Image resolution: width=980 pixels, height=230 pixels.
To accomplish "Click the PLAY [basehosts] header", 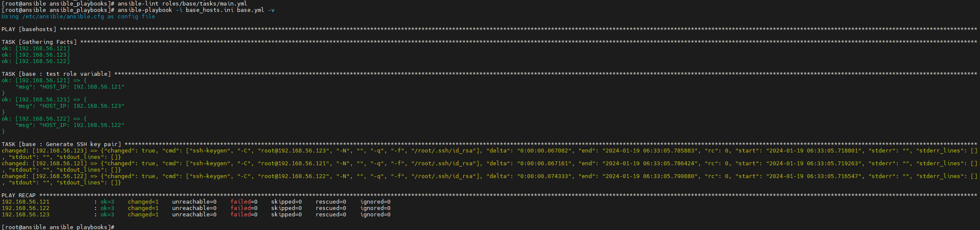I will click(29, 29).
